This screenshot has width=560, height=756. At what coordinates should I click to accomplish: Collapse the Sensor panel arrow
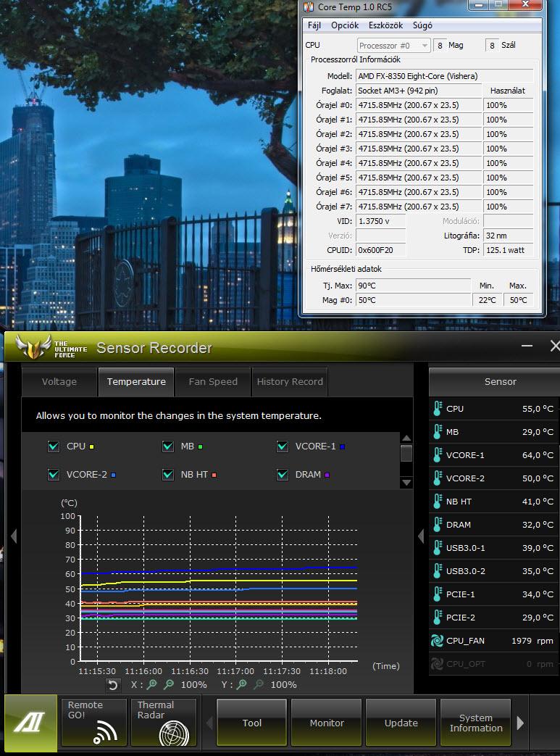point(421,536)
